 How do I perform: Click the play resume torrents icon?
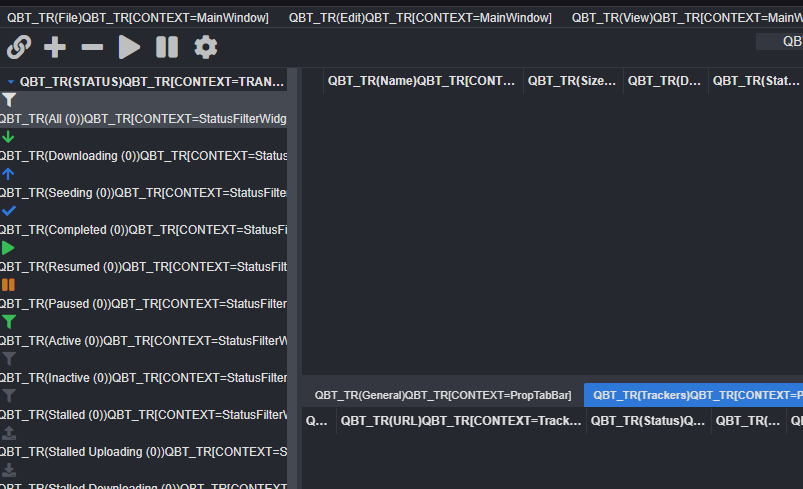pyautogui.click(x=129, y=47)
